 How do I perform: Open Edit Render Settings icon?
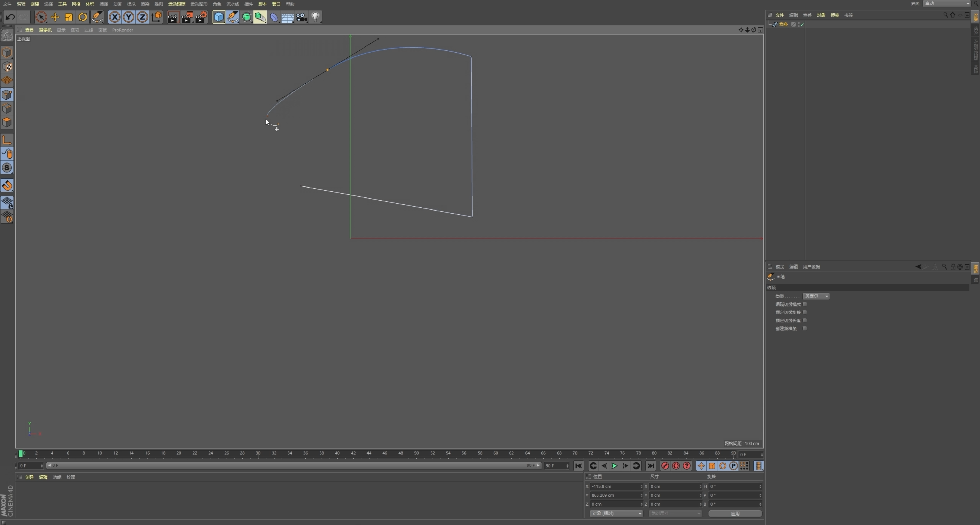click(x=201, y=17)
